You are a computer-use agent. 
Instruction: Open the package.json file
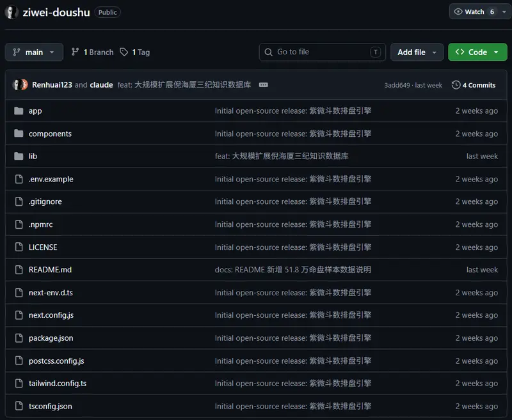click(x=51, y=338)
